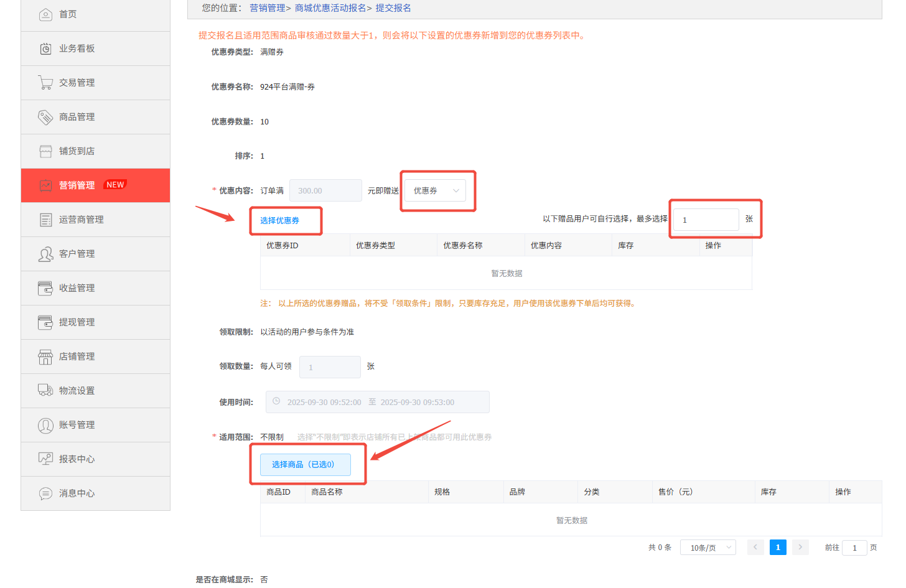The height and width of the screenshot is (588, 906).
Task: Open 交易管理 via the shopping cart icon
Action: 45,82
